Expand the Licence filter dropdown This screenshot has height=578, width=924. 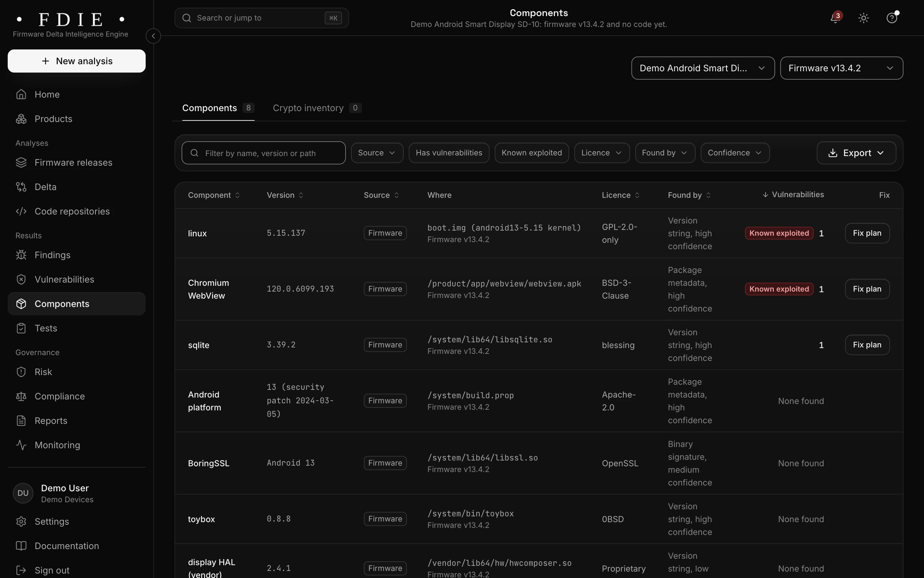(602, 153)
